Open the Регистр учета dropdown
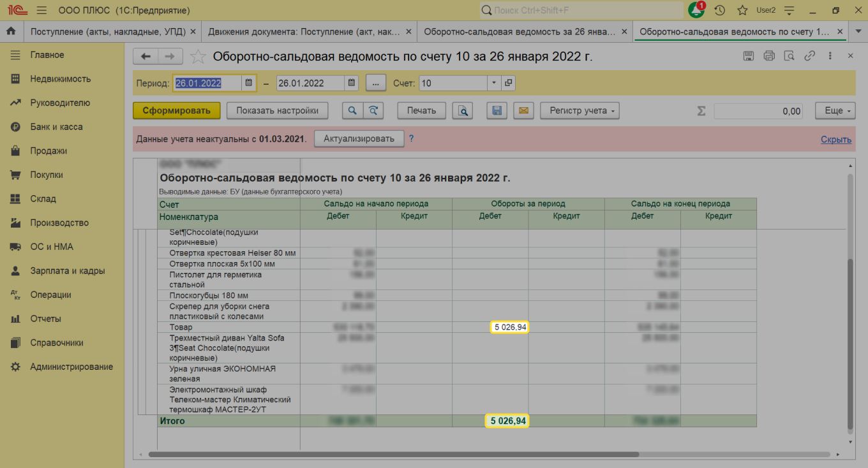 (x=580, y=111)
